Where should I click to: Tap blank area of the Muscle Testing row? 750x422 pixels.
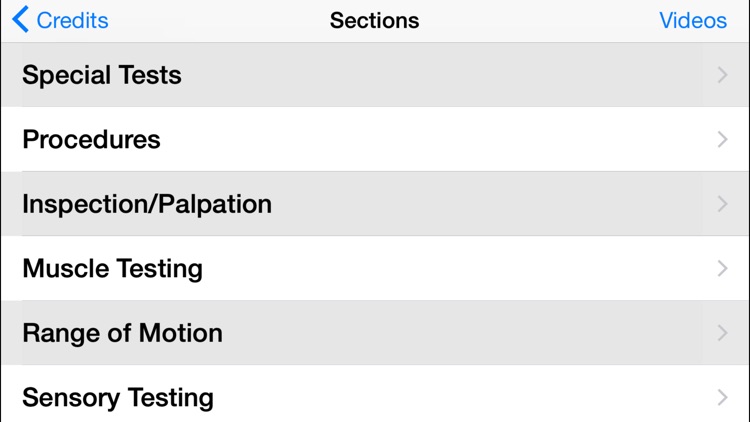coord(454,268)
